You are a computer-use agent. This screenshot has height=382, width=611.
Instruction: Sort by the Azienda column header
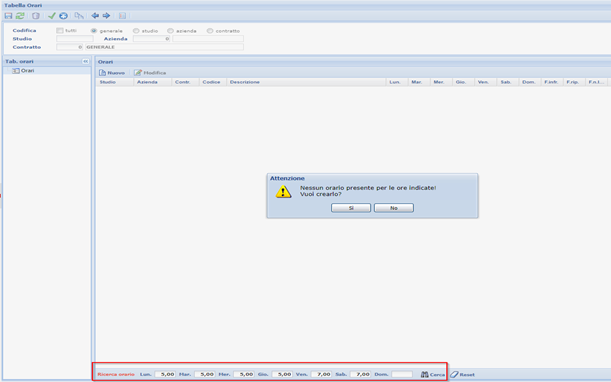[x=153, y=82]
